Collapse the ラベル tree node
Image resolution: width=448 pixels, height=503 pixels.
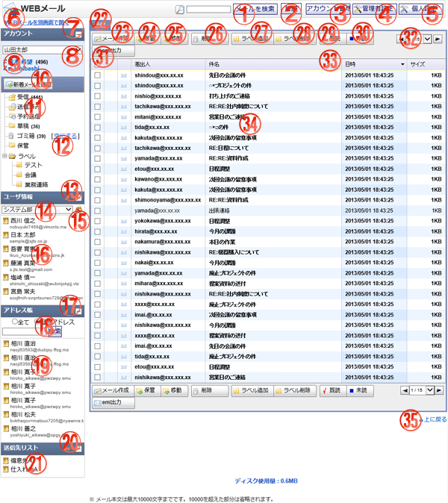(x=4, y=156)
